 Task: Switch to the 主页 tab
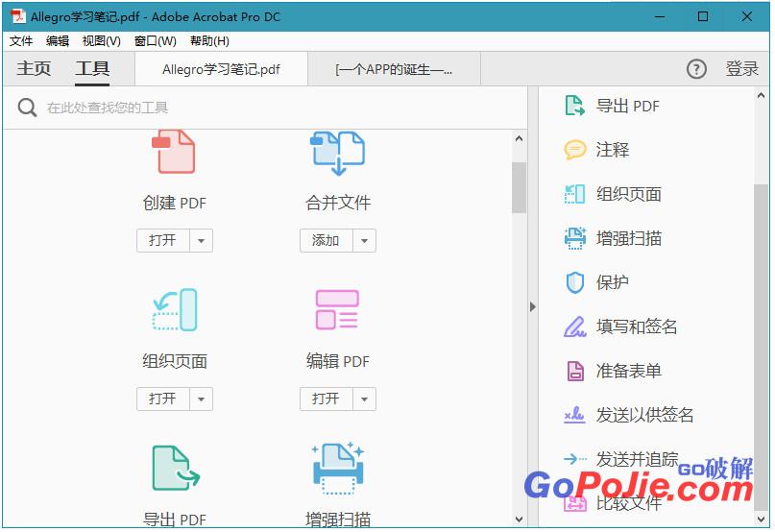pyautogui.click(x=34, y=68)
